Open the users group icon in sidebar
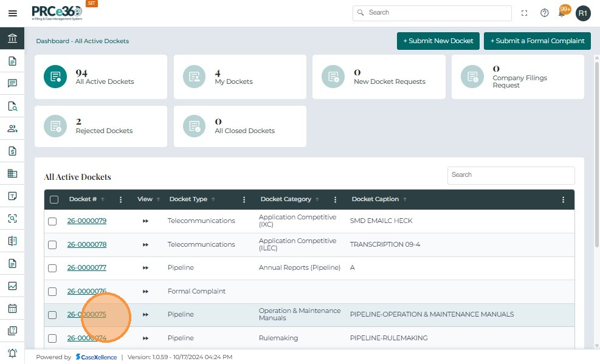The height and width of the screenshot is (364, 600). pos(12,128)
